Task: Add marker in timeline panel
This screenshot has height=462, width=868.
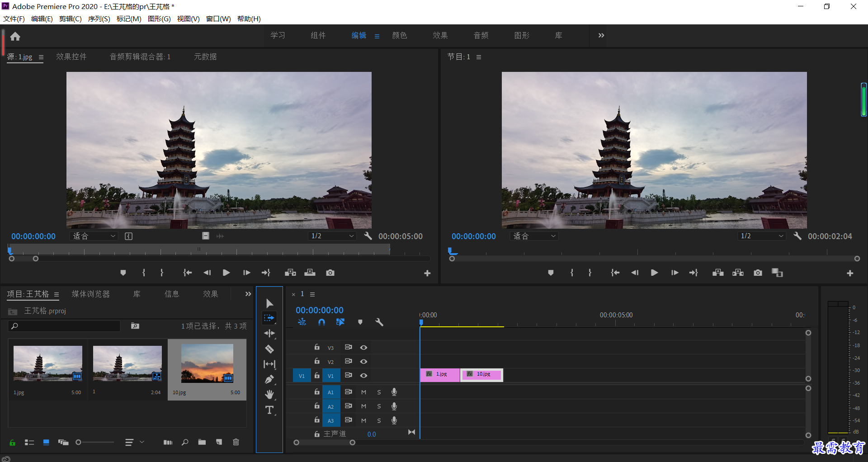Action: click(360, 322)
